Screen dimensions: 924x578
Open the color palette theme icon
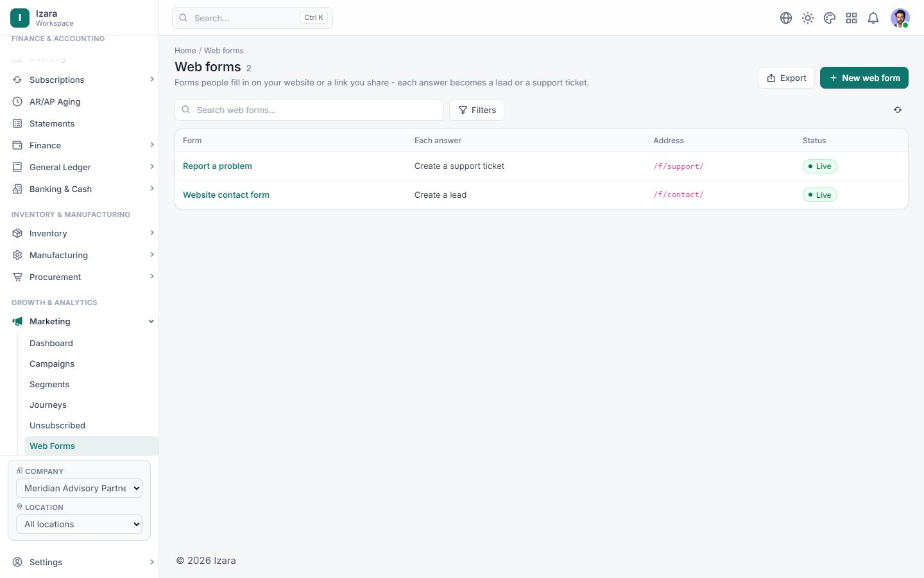click(x=830, y=18)
